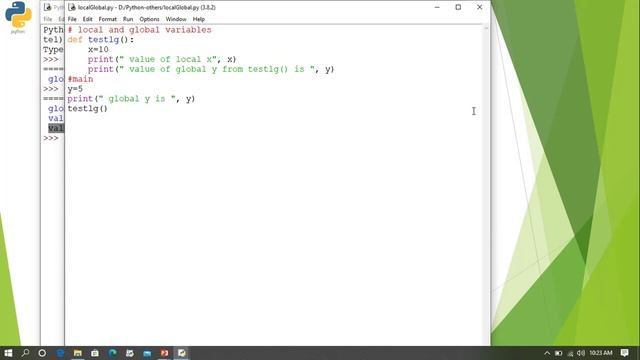Click on the 'y=5' line
This screenshot has height=360, width=640.
[75, 89]
